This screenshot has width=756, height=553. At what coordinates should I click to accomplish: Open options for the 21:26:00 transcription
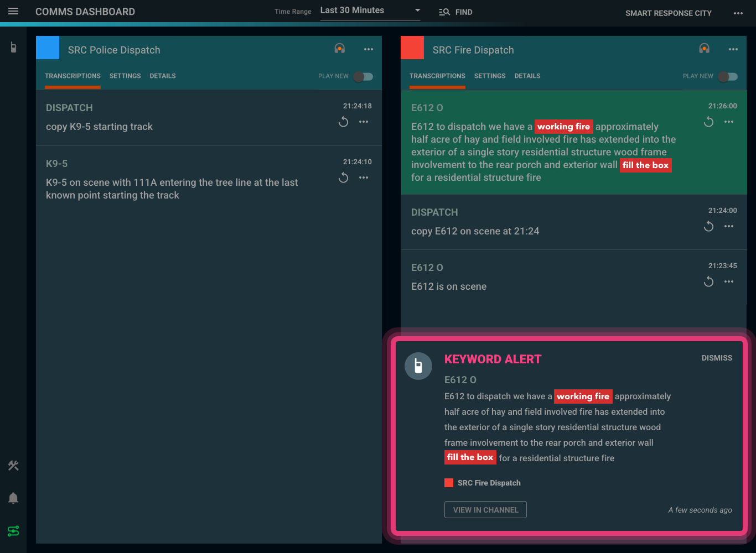(x=729, y=122)
